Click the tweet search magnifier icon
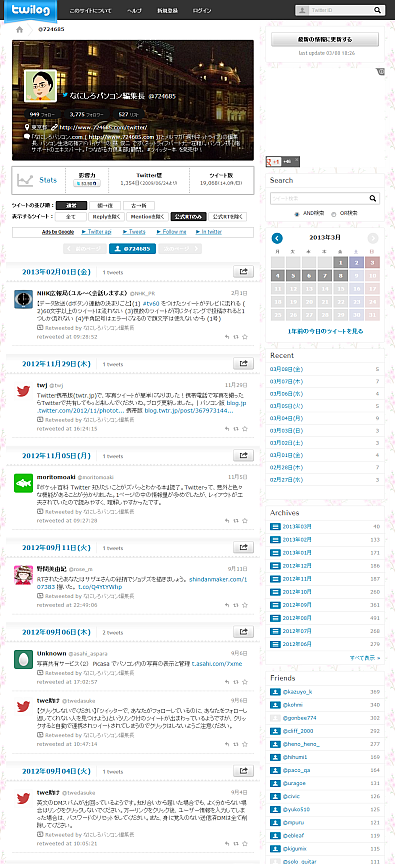Viewport: 395px width, 864px height. point(374,199)
